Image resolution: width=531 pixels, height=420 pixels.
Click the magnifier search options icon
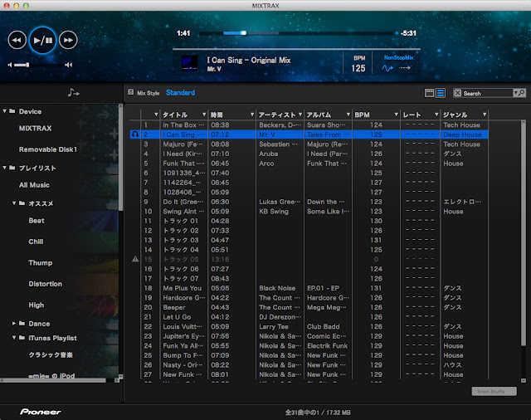(x=519, y=92)
